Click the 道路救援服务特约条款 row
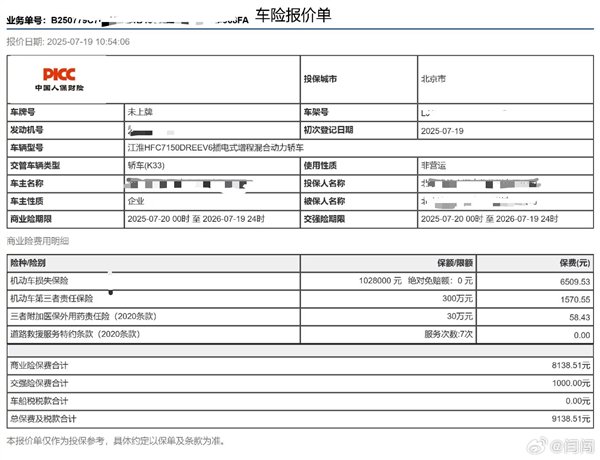The width and height of the screenshot is (600, 460). coord(300,334)
